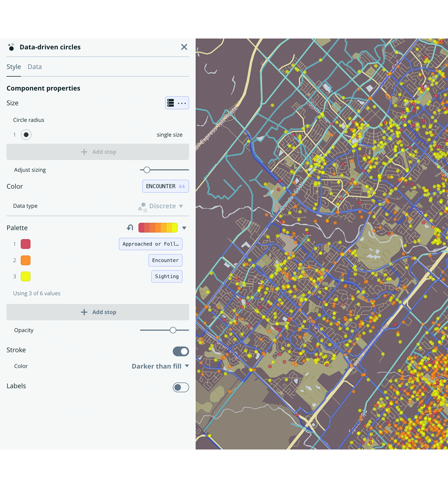Click the Discrete data type icon

click(143, 206)
